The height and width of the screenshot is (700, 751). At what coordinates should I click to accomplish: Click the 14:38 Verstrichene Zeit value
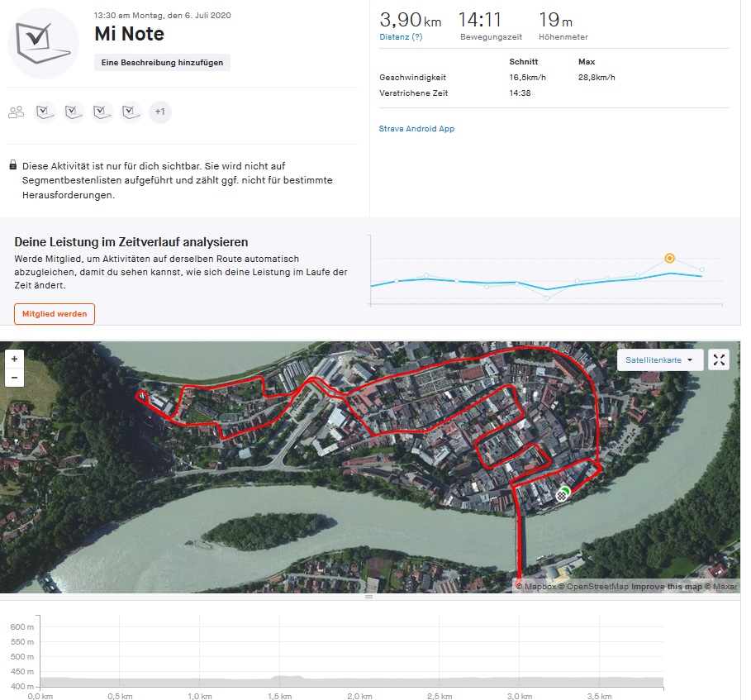pyautogui.click(x=520, y=93)
